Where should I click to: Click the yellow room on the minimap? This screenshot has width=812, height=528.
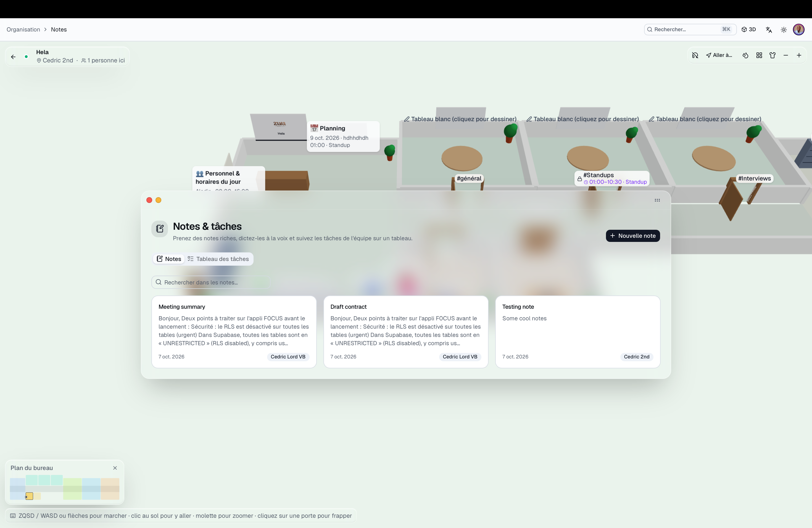(x=30, y=496)
